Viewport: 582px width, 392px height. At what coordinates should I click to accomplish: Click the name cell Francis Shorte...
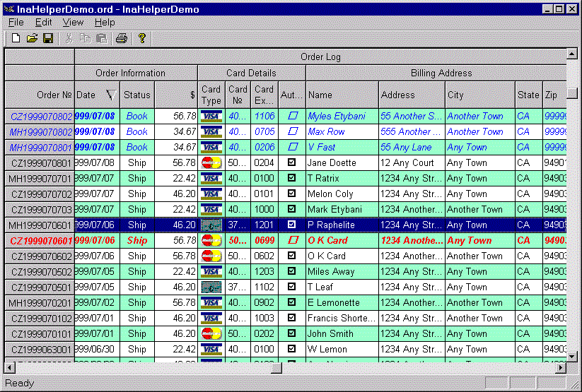[x=342, y=319]
